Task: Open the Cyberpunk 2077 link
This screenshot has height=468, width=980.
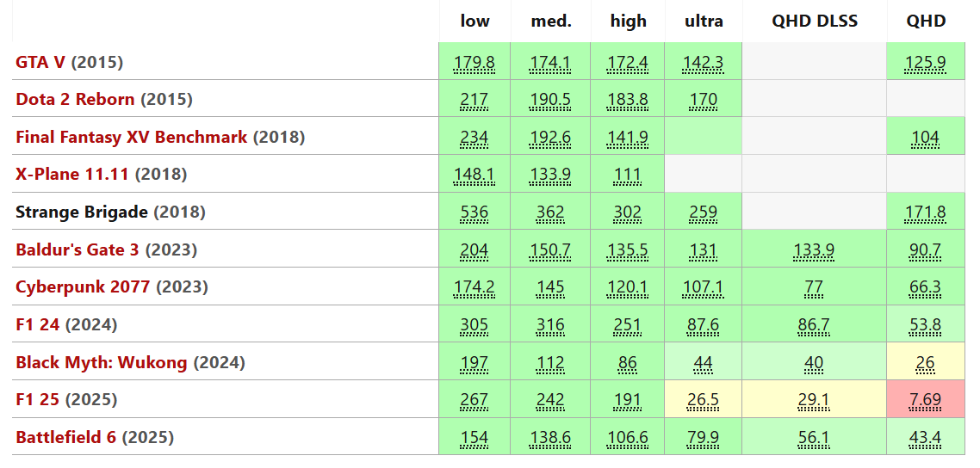Action: (x=83, y=287)
